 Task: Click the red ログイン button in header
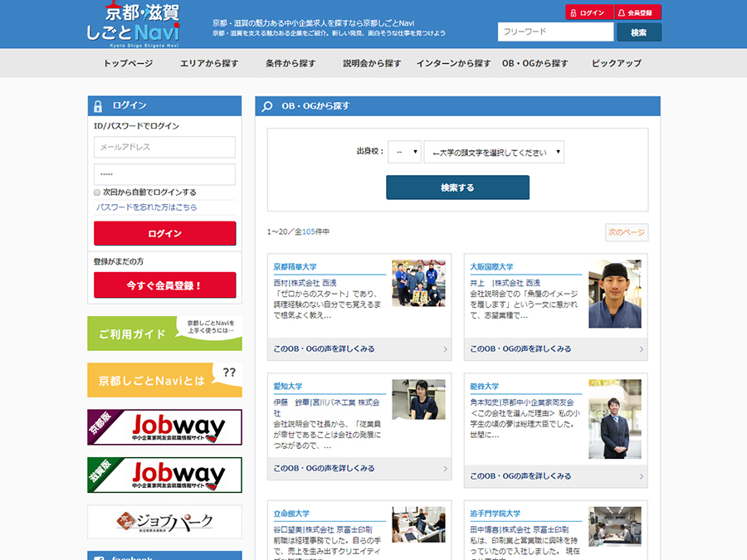point(589,12)
